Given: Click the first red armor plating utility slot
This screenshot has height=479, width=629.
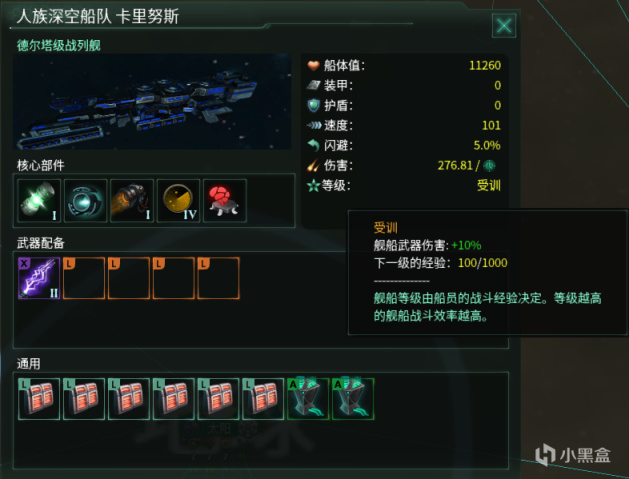Looking at the screenshot, I should (x=39, y=399).
